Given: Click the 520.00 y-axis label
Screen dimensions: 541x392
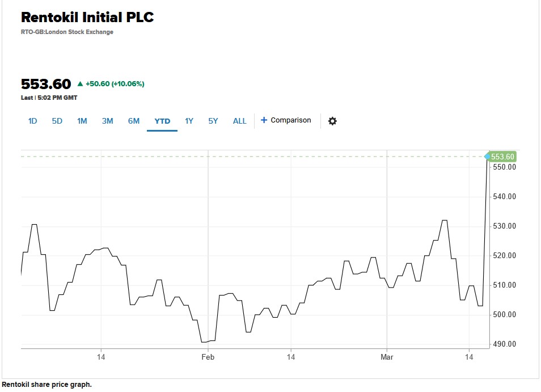Looking at the screenshot, I should pyautogui.click(x=505, y=256).
